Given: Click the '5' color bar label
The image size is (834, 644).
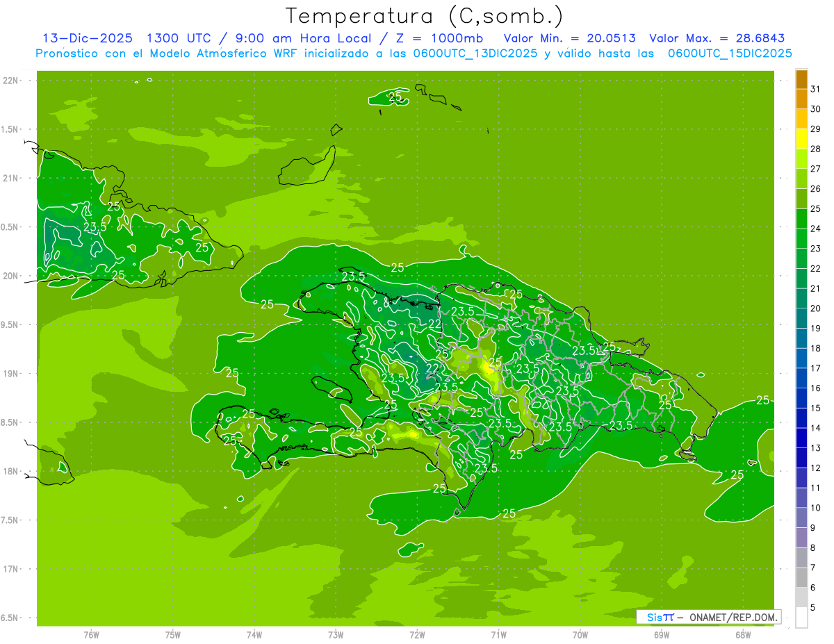Looking at the screenshot, I should (813, 608).
